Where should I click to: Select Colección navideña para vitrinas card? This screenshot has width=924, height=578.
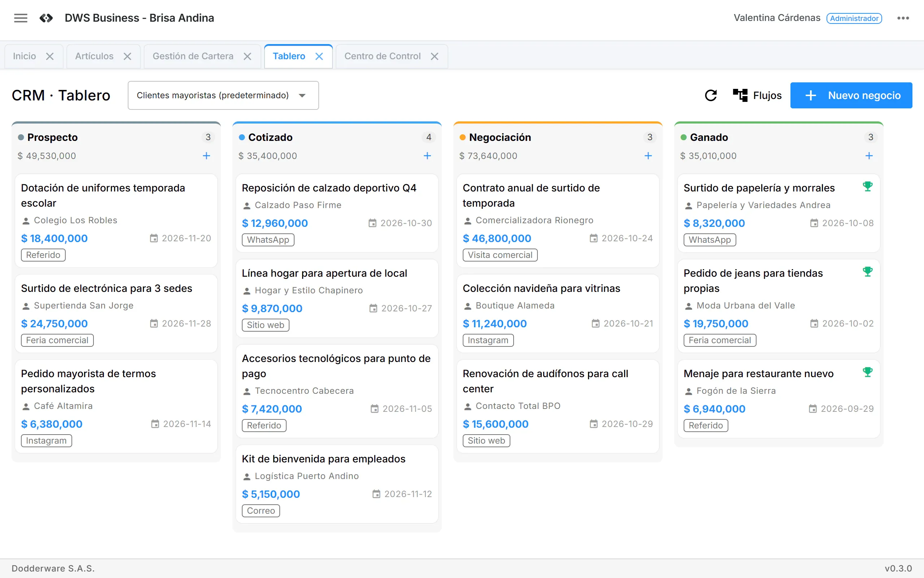tap(558, 314)
